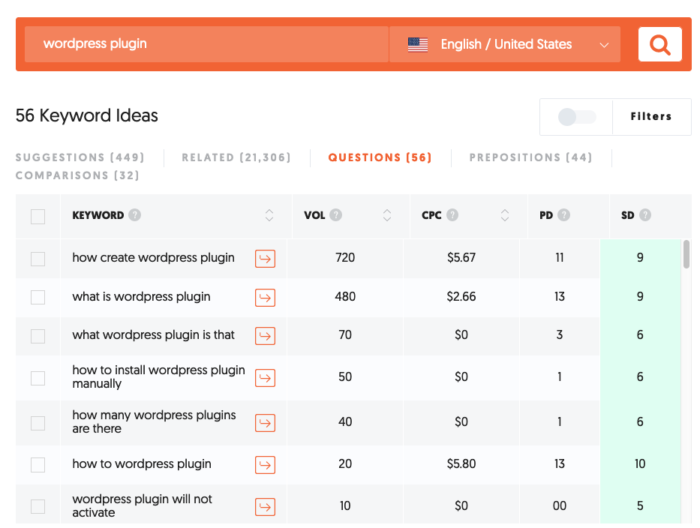Open arrow icon for 'wordpress plugin will not activate'

click(x=265, y=507)
